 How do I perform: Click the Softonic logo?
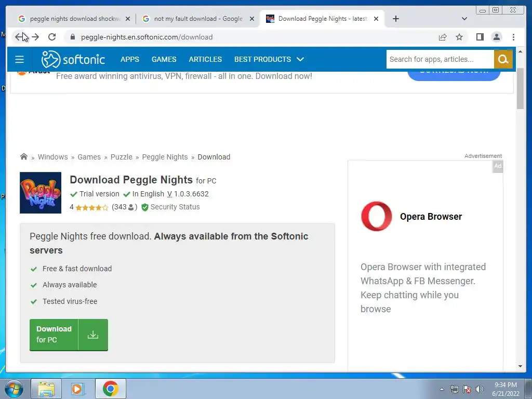point(73,59)
